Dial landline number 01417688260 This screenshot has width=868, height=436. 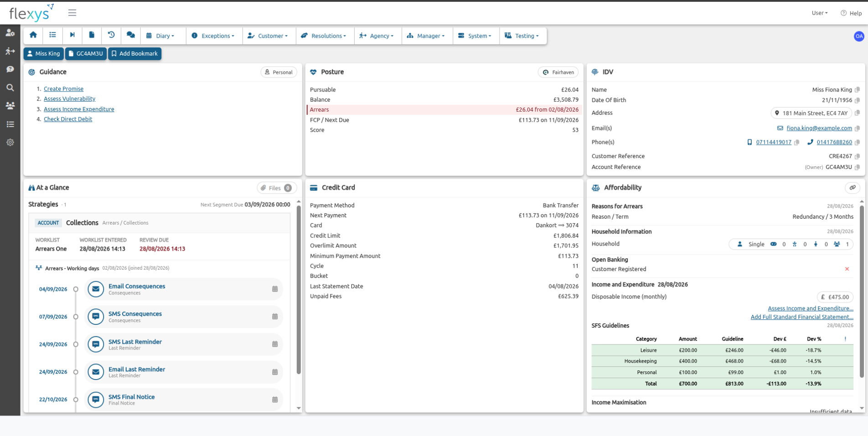point(834,143)
